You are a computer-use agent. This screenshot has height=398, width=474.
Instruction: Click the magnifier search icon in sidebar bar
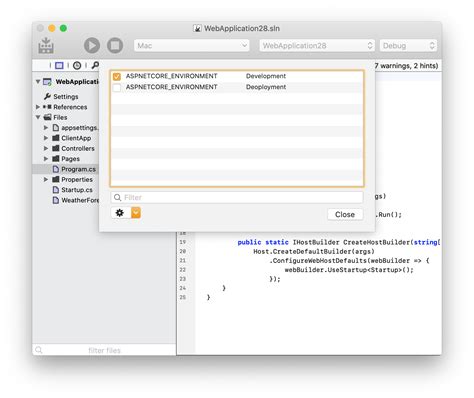[x=95, y=65]
